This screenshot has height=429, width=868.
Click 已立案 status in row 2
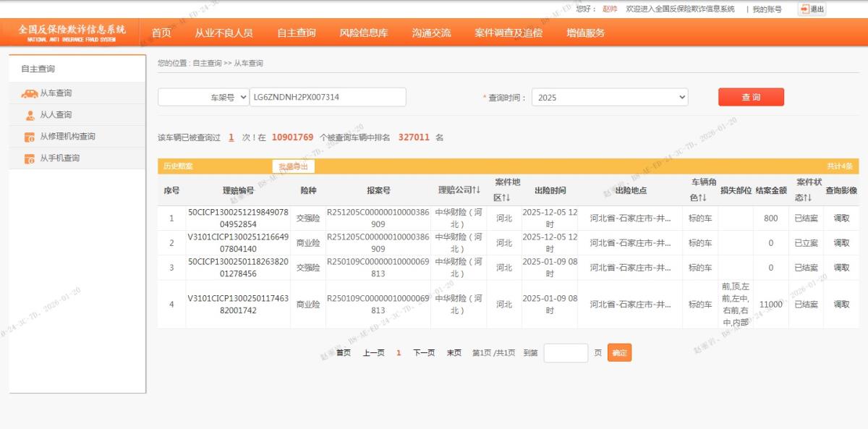(807, 243)
